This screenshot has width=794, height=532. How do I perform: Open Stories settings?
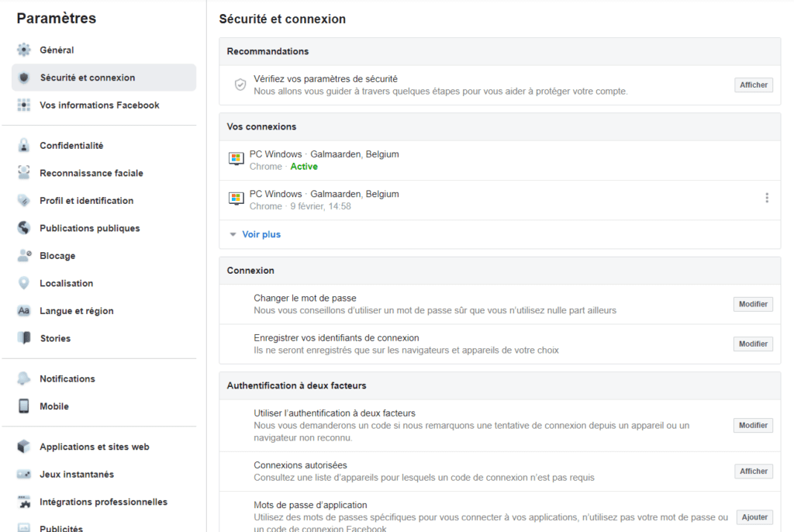point(104,338)
